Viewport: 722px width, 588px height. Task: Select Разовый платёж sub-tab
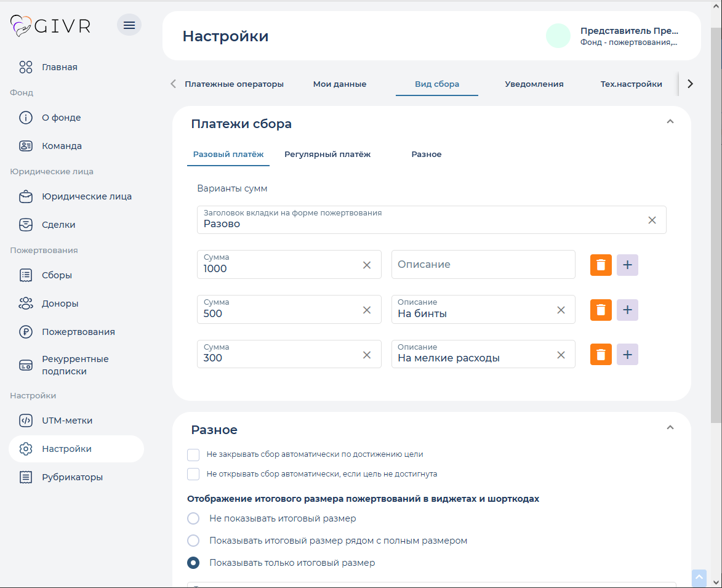tap(228, 155)
